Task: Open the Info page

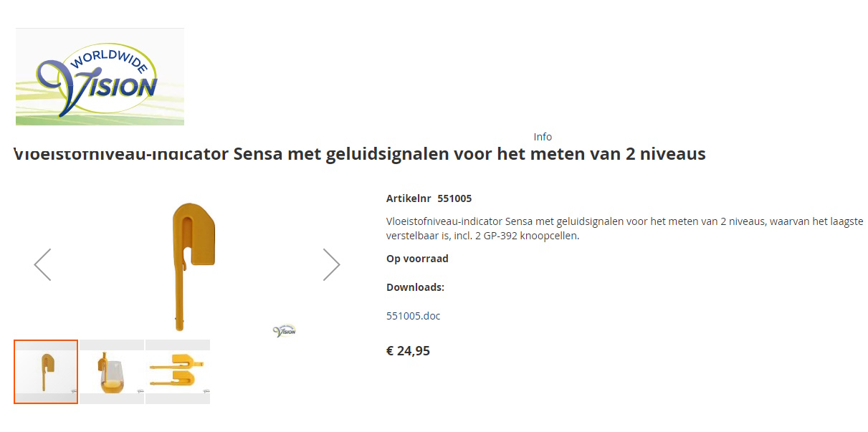Action: [543, 137]
